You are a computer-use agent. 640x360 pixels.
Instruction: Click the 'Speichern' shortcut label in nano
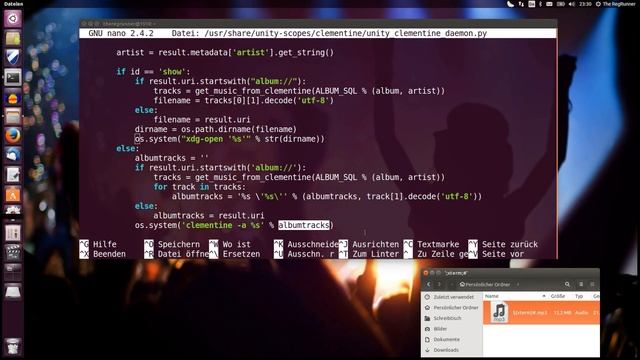179,244
